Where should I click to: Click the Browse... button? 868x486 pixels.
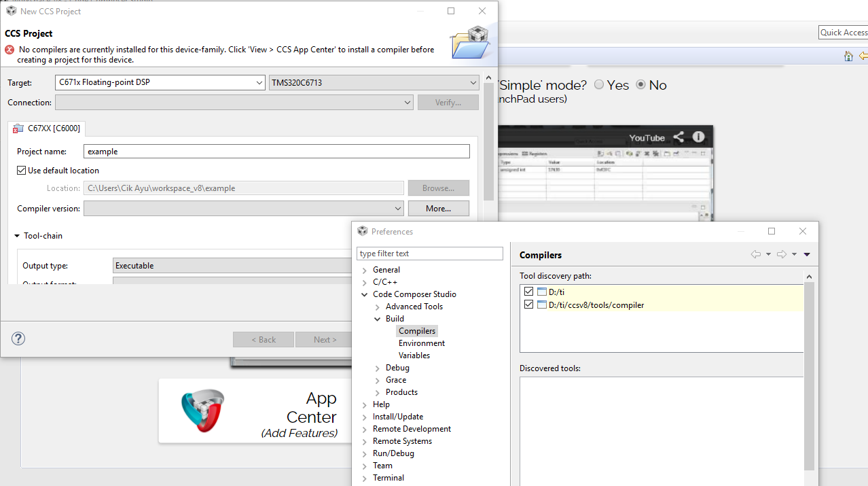click(x=439, y=188)
